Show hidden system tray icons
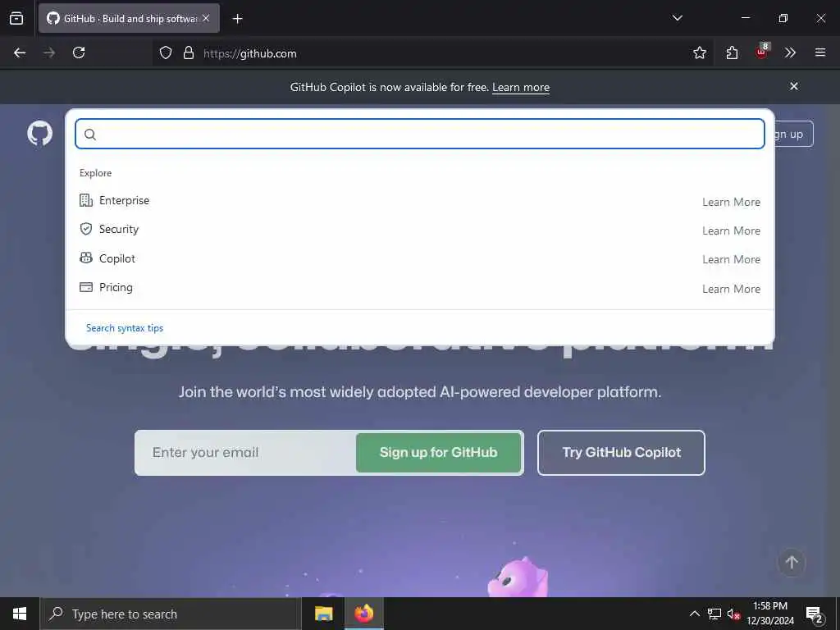 (694, 614)
